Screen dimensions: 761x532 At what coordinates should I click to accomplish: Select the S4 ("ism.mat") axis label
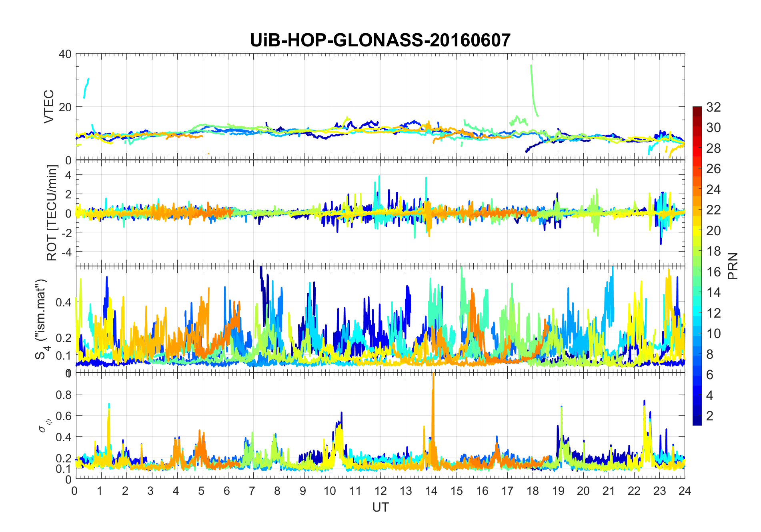coord(42,319)
